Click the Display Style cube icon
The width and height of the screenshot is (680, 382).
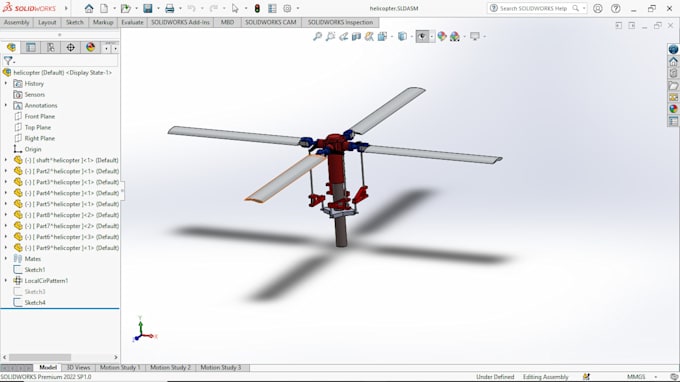402,36
